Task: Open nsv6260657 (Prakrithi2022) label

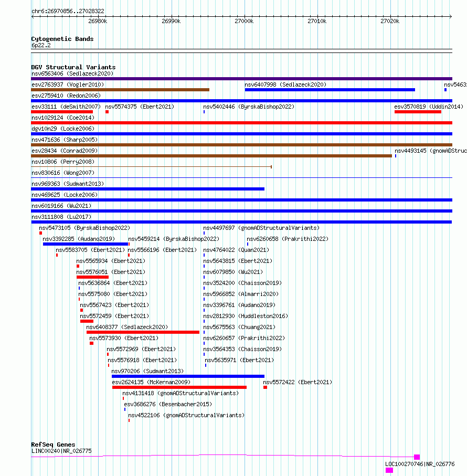Action: pos(244,338)
